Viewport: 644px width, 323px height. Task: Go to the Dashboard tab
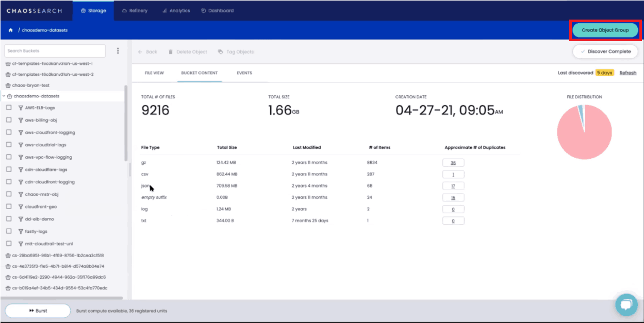(x=217, y=10)
